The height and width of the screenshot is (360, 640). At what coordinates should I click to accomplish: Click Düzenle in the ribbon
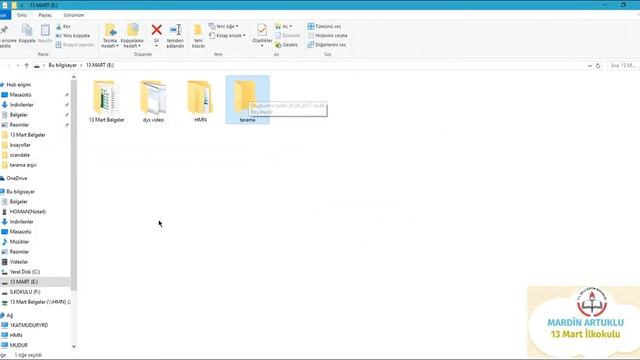(288, 36)
